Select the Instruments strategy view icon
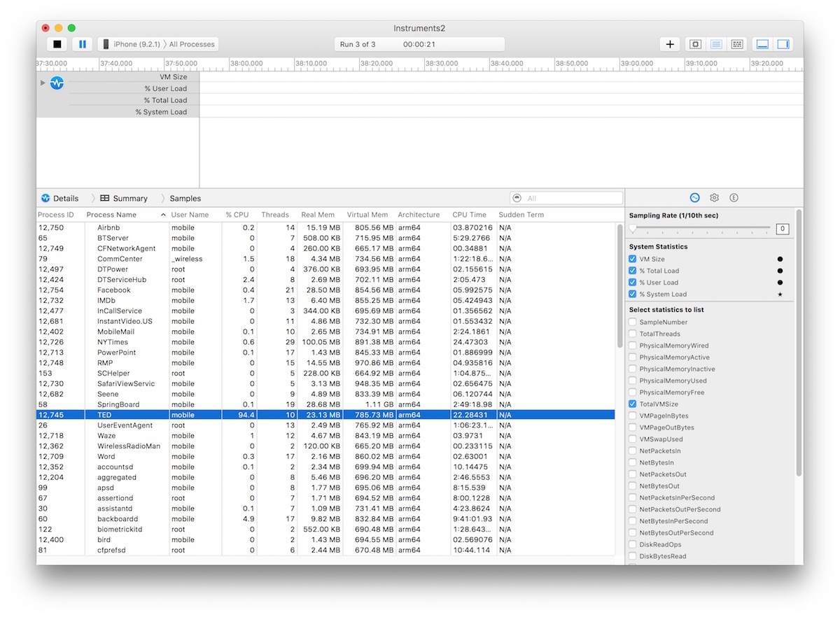The height and width of the screenshot is (617, 840). 716,44
